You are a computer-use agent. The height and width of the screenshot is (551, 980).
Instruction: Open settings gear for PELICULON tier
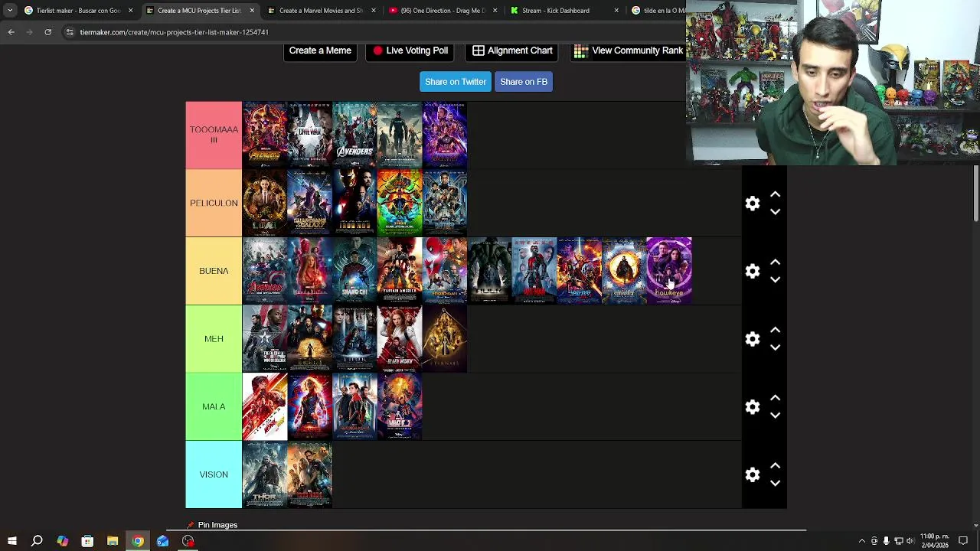[x=753, y=204]
